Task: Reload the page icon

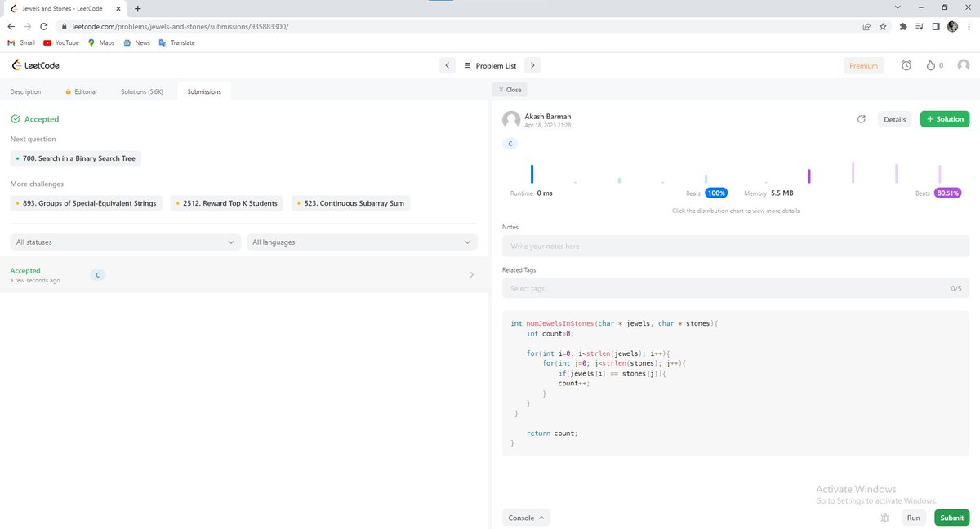Action: (44, 26)
